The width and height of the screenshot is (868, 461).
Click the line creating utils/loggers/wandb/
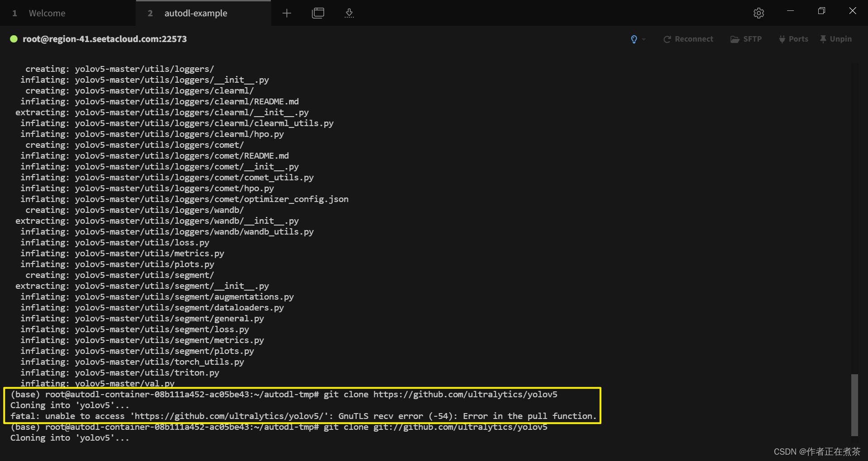tap(134, 210)
